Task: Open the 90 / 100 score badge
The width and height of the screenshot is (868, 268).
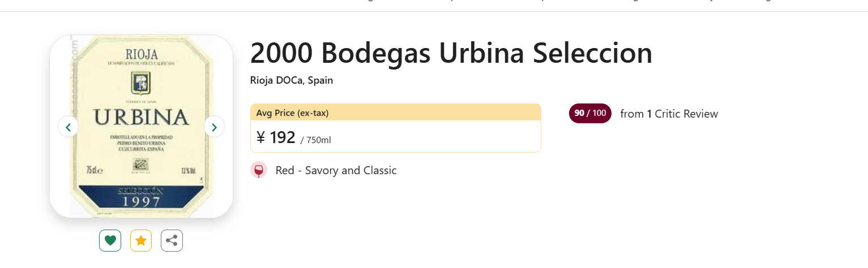Action: point(590,114)
